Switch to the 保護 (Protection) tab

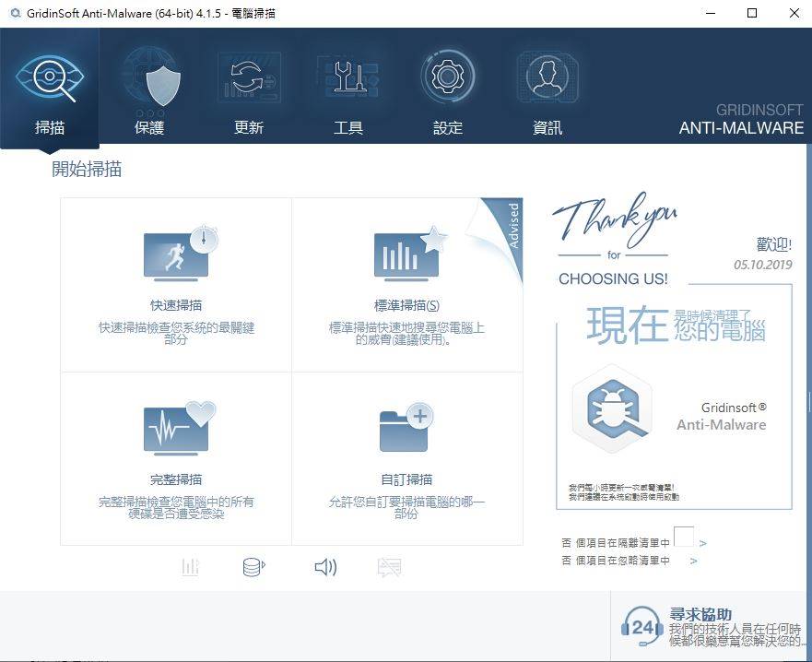pos(149,89)
